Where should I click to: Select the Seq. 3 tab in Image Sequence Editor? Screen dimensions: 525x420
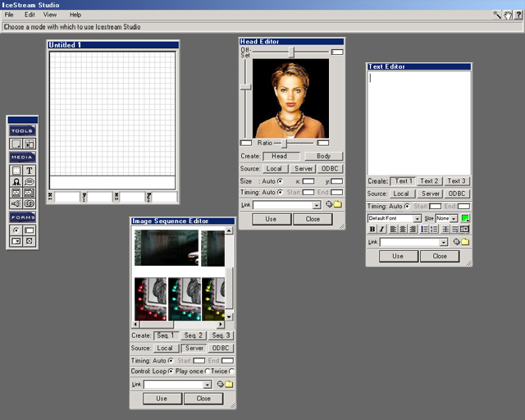(x=221, y=336)
